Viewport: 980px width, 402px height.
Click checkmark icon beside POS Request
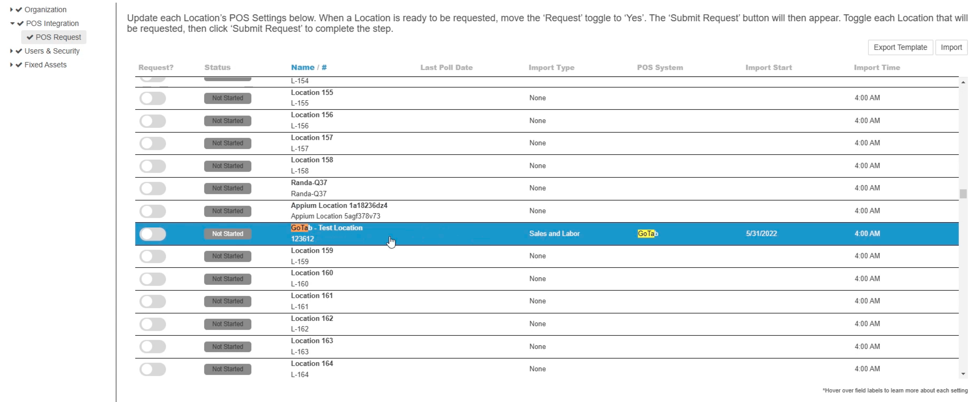coord(30,37)
